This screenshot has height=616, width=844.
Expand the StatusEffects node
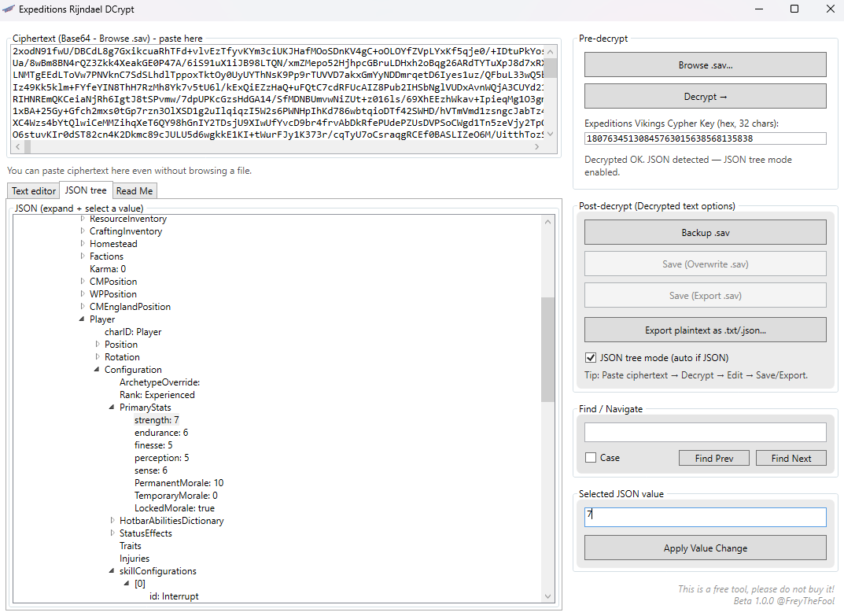tap(112, 533)
